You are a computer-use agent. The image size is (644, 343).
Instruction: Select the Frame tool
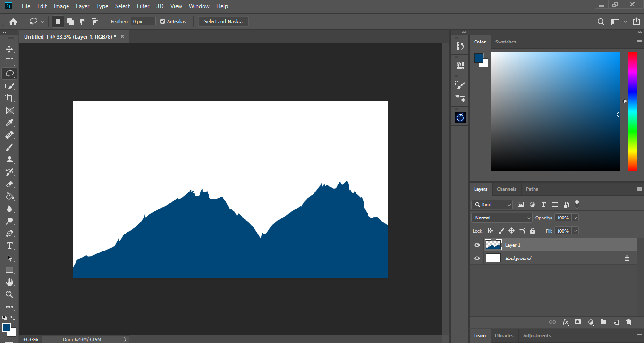pos(9,110)
